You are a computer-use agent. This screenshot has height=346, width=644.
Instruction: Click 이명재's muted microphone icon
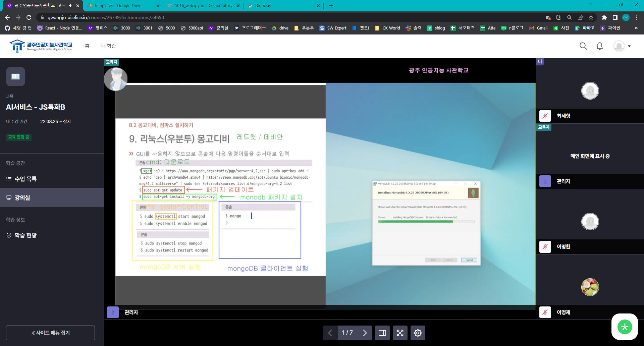tap(545, 312)
